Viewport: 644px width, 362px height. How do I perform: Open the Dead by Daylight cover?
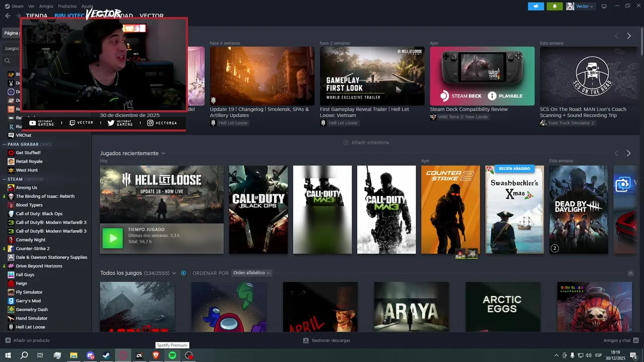[579, 210]
